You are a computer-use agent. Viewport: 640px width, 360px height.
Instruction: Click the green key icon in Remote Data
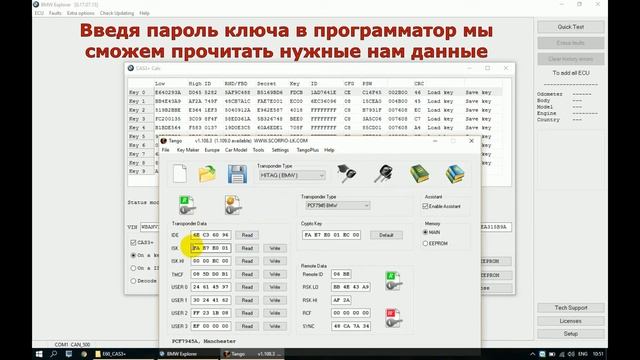click(394, 281)
